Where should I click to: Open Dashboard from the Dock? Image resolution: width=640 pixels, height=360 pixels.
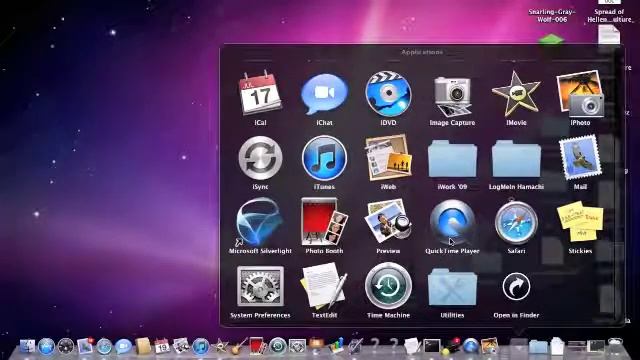[x=66, y=346]
